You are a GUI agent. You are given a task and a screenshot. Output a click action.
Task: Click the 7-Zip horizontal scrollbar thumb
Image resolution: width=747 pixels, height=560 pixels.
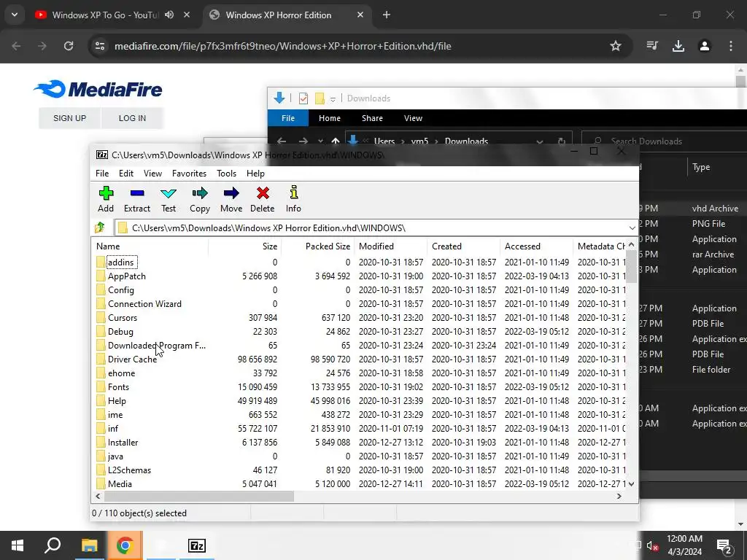coord(199,496)
